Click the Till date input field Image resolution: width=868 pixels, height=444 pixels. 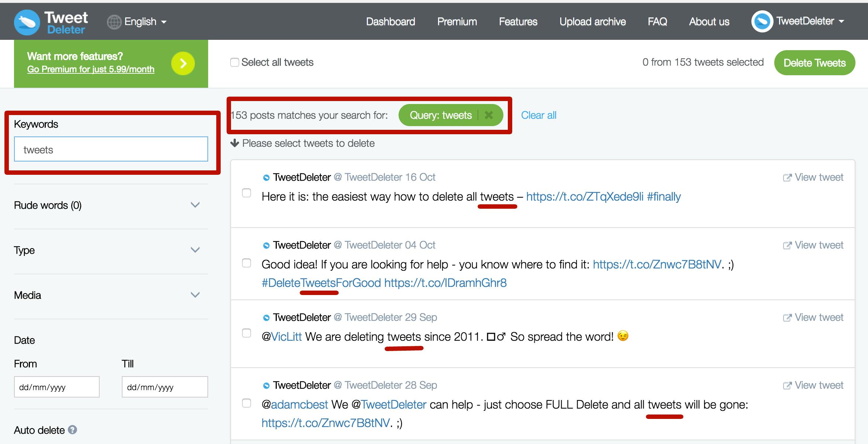(x=165, y=387)
